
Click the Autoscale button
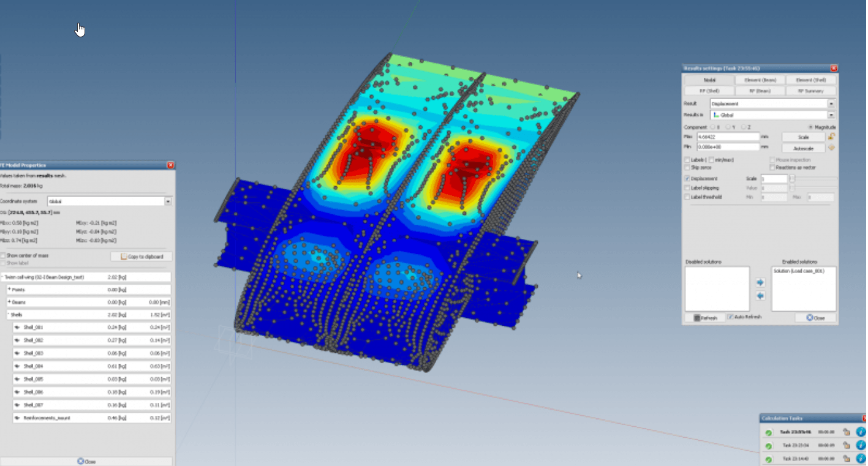[804, 148]
